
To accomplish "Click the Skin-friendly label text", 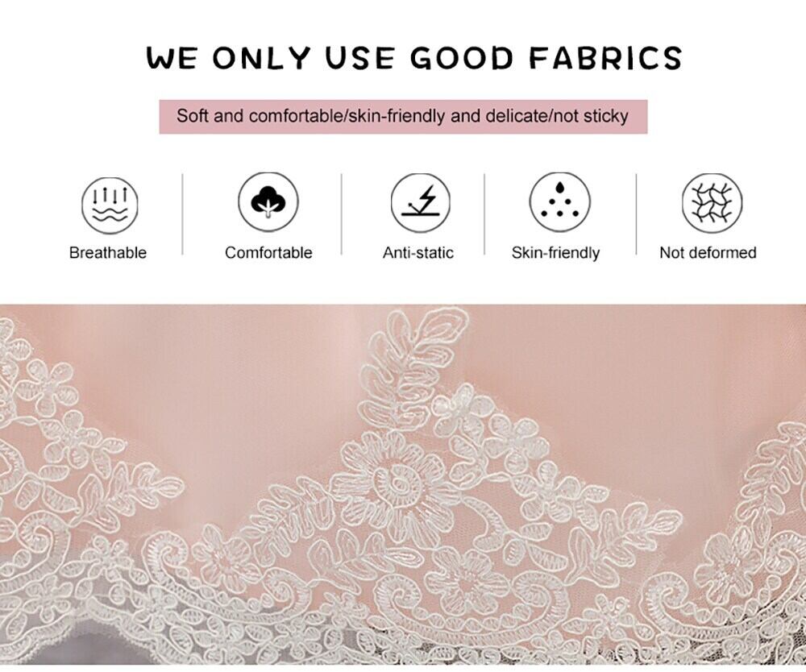I will 555,253.
